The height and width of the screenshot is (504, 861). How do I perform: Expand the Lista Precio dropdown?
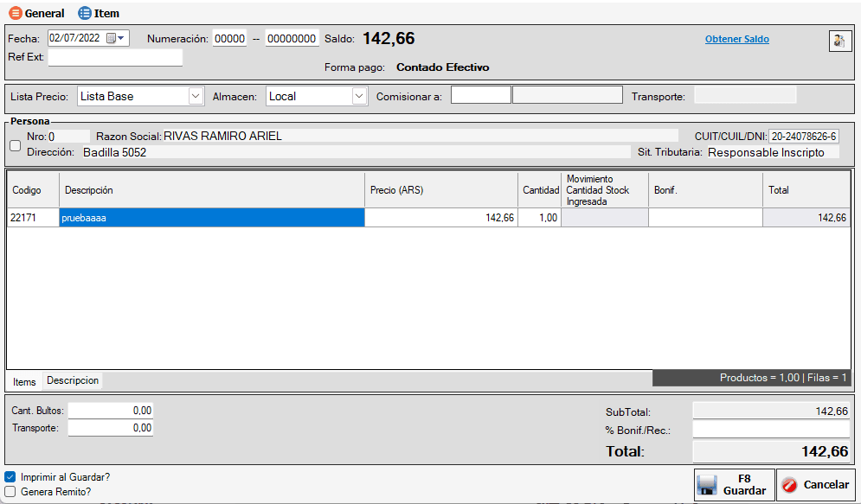click(196, 97)
